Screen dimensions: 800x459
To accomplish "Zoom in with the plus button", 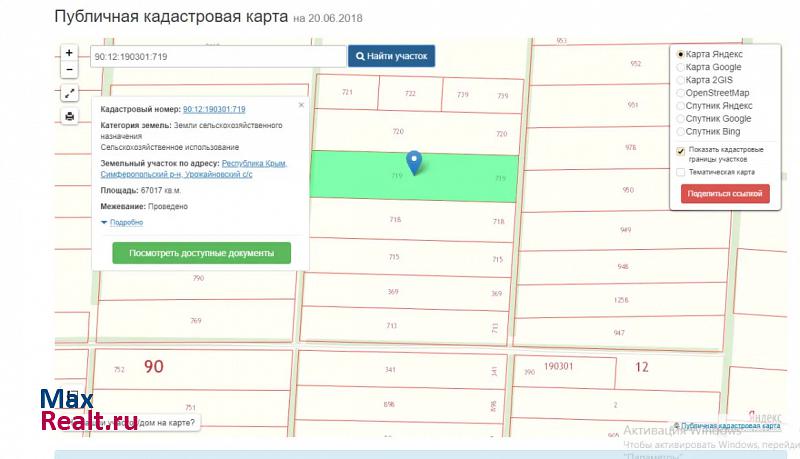I will click(69, 53).
